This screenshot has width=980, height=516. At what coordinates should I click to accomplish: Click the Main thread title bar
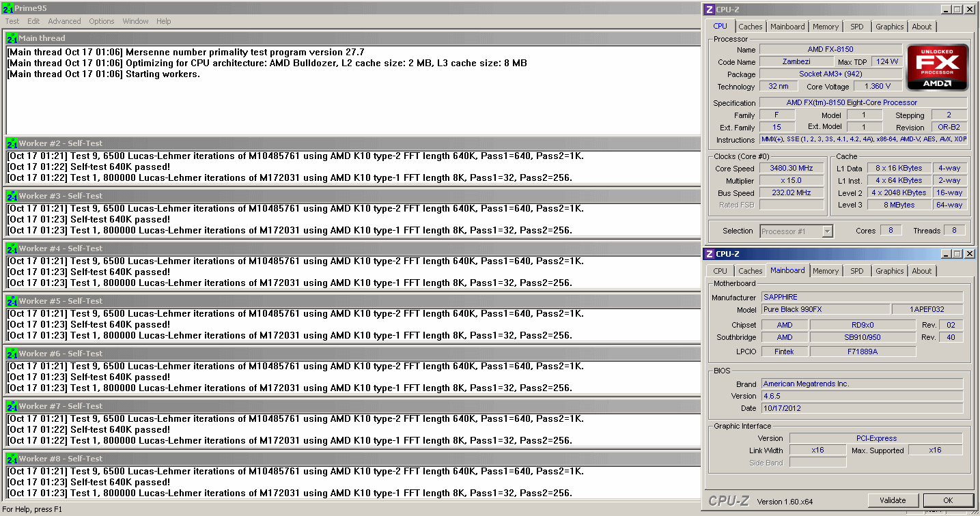352,38
